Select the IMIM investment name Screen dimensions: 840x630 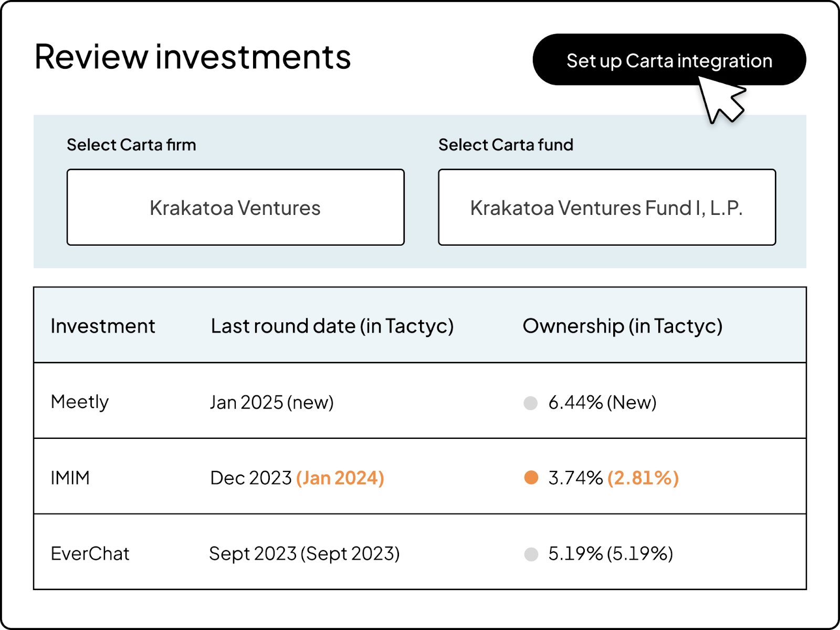tap(70, 478)
